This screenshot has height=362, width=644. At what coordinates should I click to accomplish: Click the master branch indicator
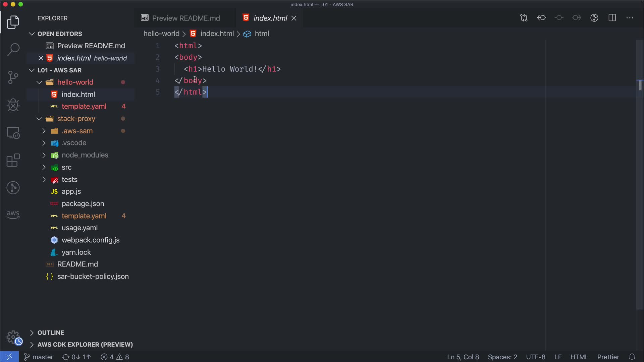point(39,357)
